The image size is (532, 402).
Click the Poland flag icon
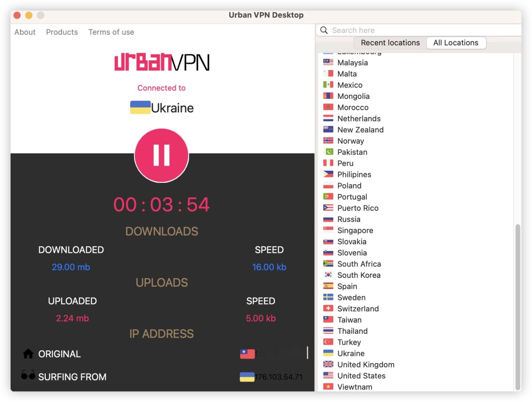[x=328, y=185]
